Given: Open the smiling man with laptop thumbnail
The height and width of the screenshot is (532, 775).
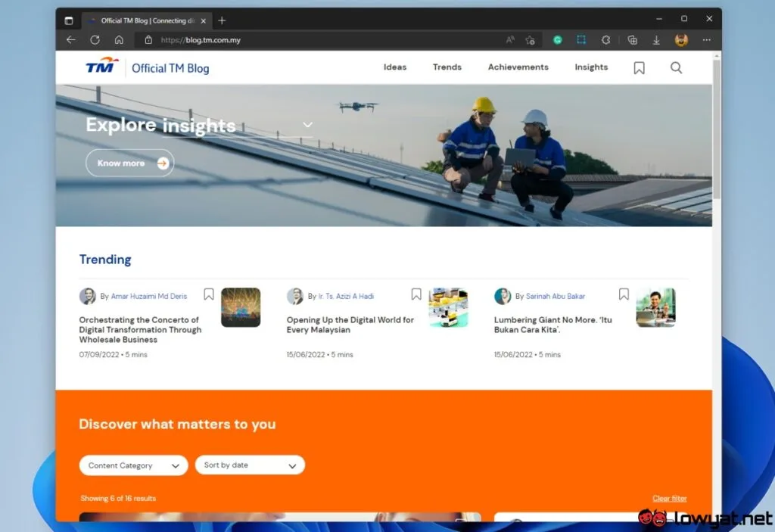Looking at the screenshot, I should (x=656, y=307).
